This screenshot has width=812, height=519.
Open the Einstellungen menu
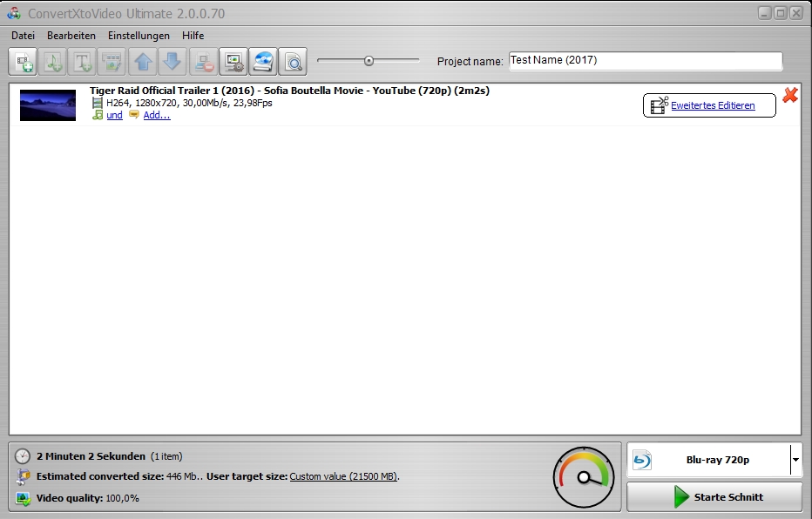click(139, 36)
